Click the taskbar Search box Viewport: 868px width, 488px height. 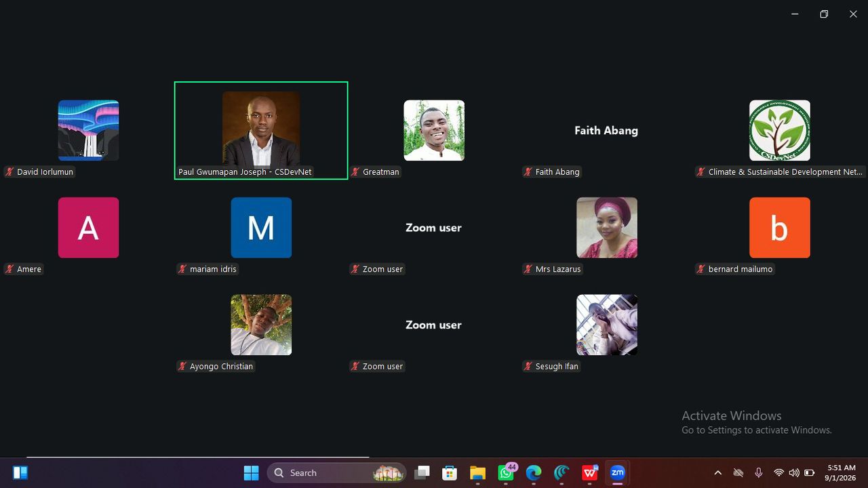(x=337, y=473)
